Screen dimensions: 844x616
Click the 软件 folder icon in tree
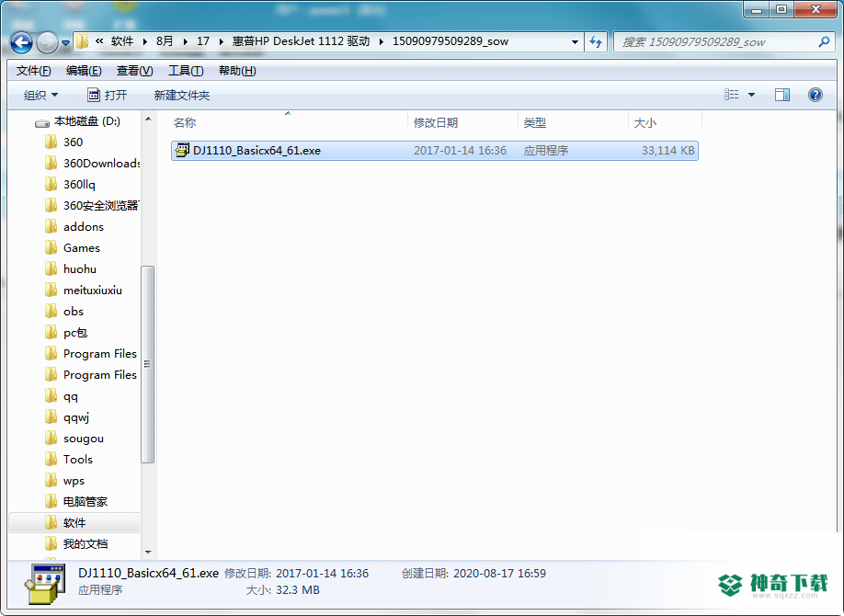point(51,523)
